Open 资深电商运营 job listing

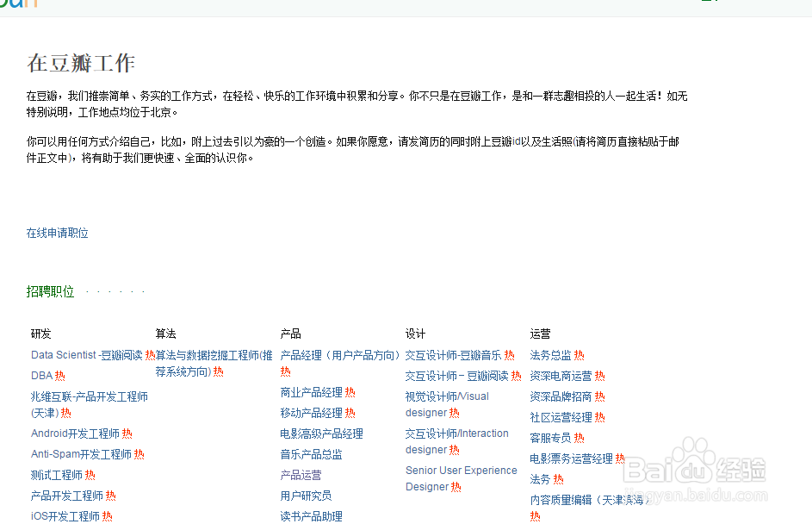561,376
